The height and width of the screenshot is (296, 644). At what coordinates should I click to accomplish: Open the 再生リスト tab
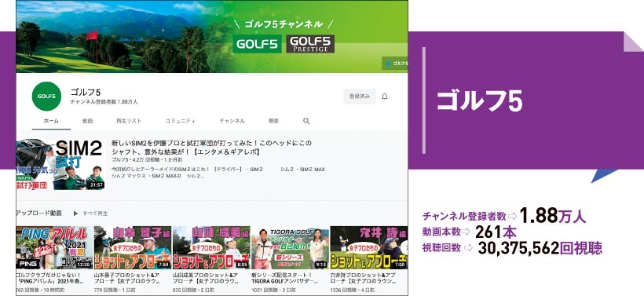click(129, 121)
